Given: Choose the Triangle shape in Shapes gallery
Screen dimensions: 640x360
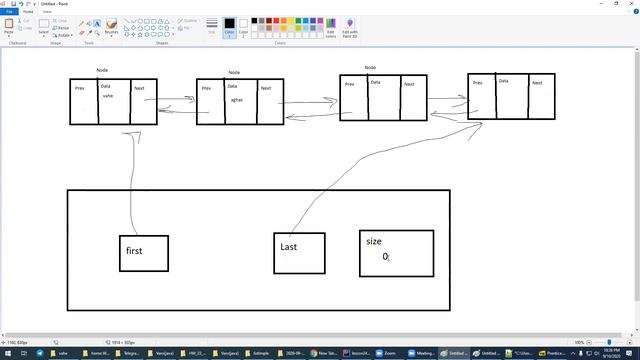Looking at the screenshot, I should (x=167, y=21).
